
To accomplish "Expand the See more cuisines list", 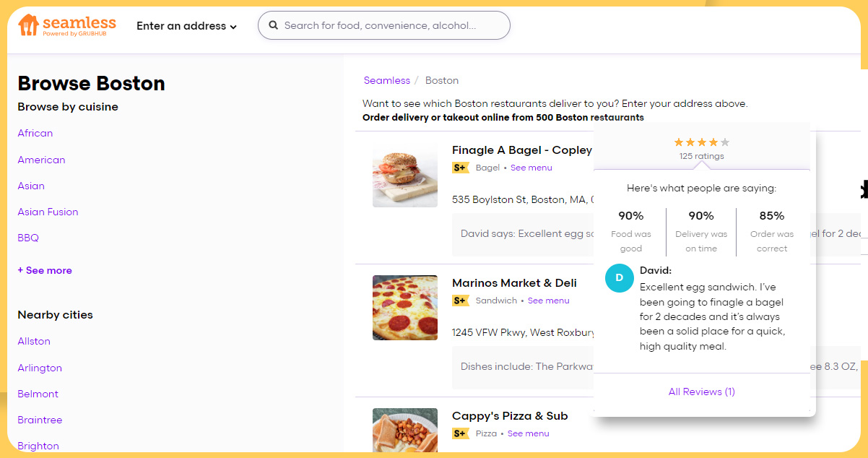I will pos(44,269).
